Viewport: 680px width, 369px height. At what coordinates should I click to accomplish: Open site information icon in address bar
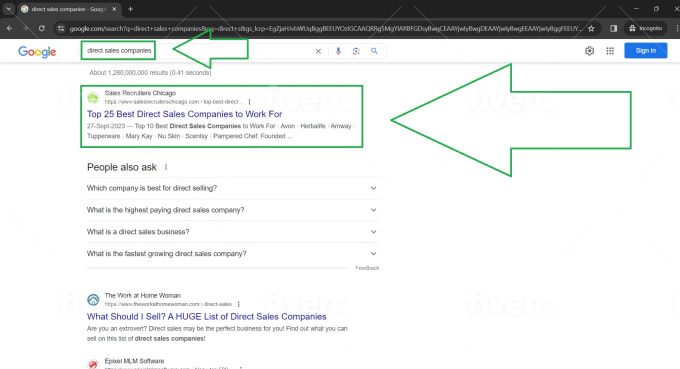pos(61,29)
